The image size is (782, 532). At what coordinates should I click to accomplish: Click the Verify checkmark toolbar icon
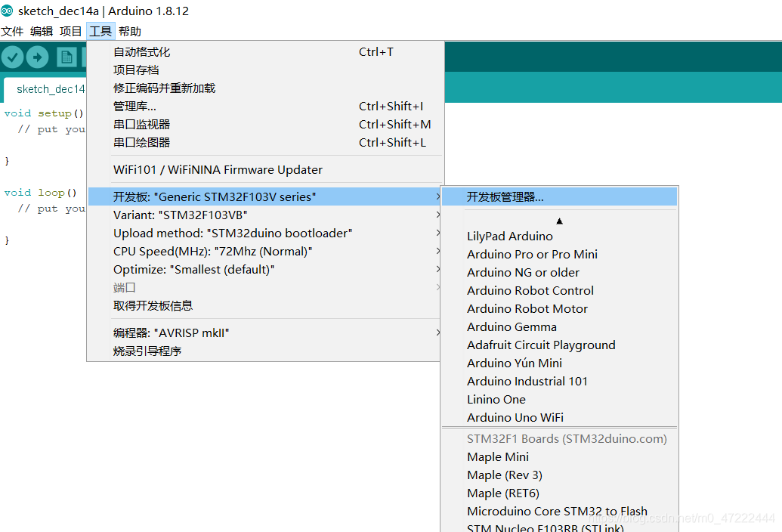[13, 57]
